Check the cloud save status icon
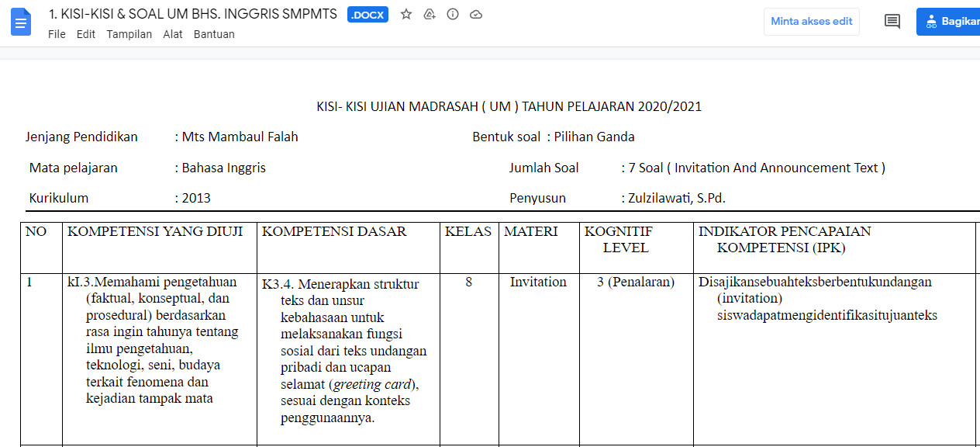980x447 pixels. [x=476, y=14]
